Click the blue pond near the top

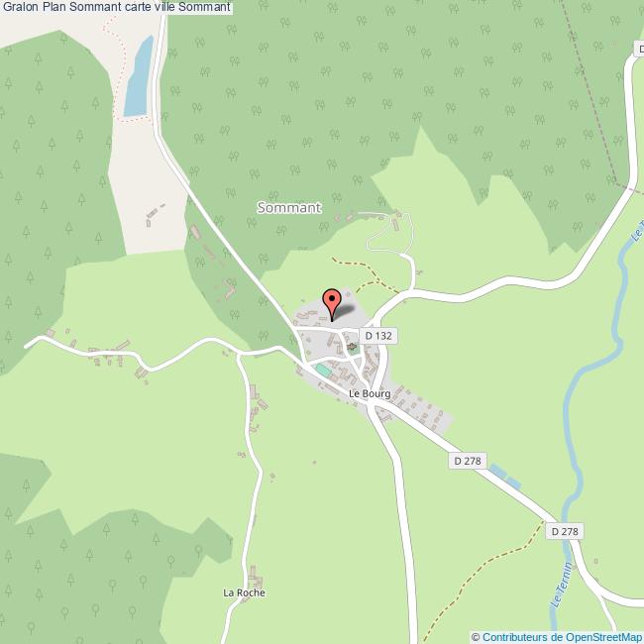pyautogui.click(x=140, y=77)
